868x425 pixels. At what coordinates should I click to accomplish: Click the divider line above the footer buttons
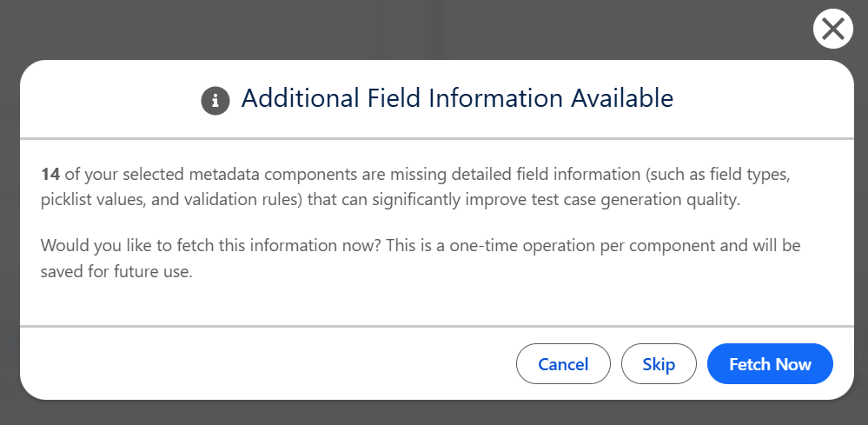tap(434, 326)
